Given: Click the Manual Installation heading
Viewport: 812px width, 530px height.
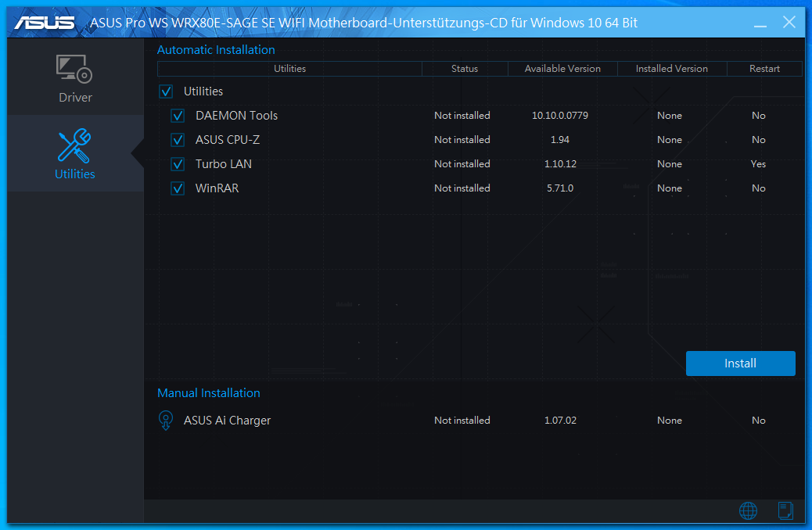Looking at the screenshot, I should pos(209,393).
